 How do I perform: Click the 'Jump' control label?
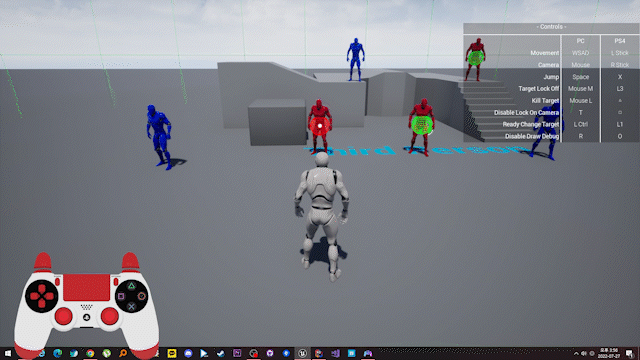point(551,77)
